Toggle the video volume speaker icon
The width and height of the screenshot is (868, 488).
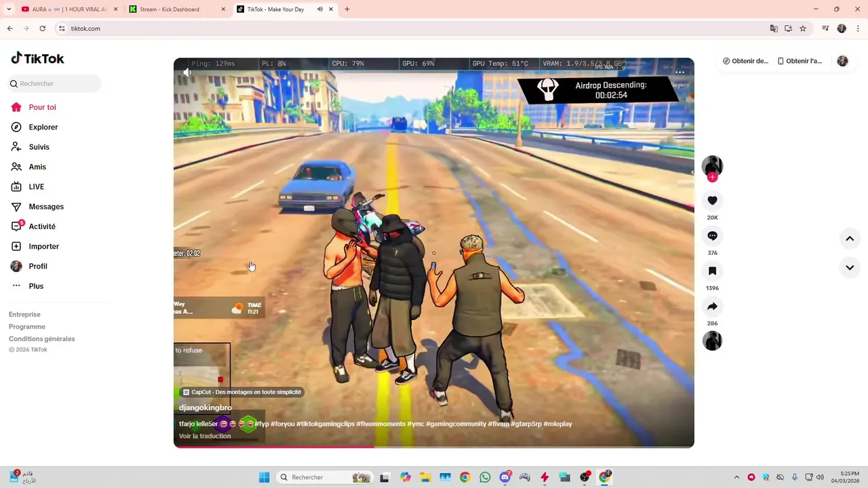point(186,72)
